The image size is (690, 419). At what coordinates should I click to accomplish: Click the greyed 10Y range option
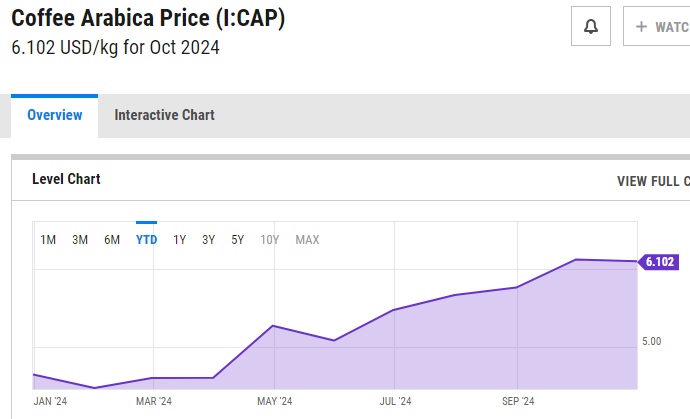click(x=270, y=240)
